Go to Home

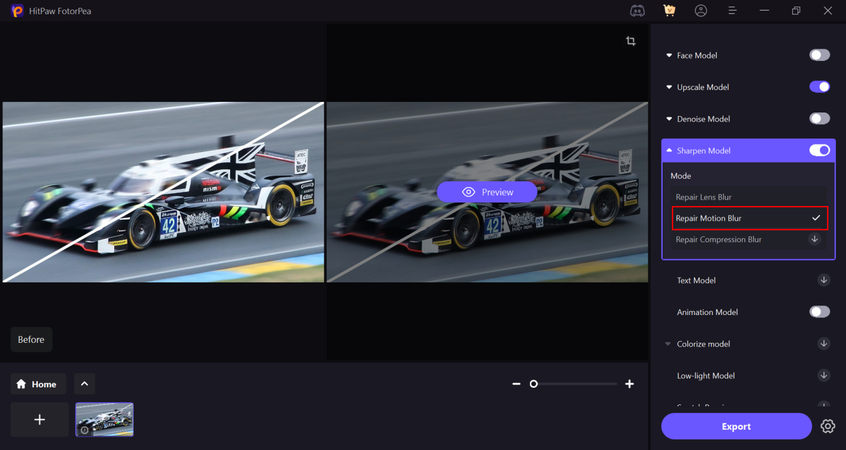(x=38, y=384)
